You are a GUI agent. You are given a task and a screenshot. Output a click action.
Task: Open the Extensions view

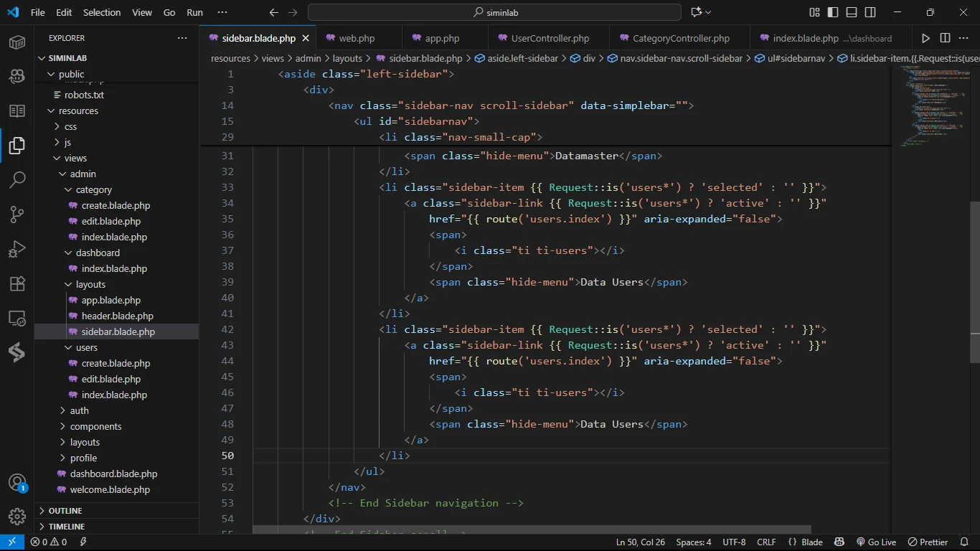[x=17, y=283]
